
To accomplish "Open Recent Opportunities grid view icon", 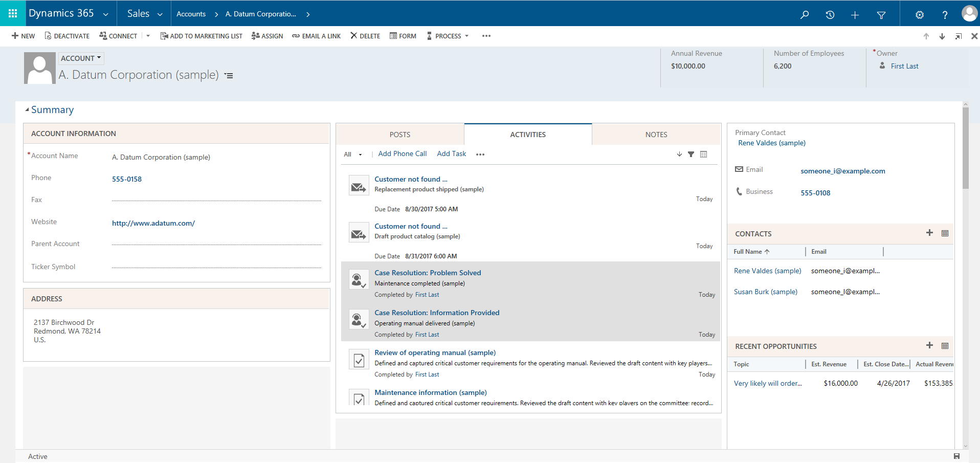I will (x=945, y=346).
